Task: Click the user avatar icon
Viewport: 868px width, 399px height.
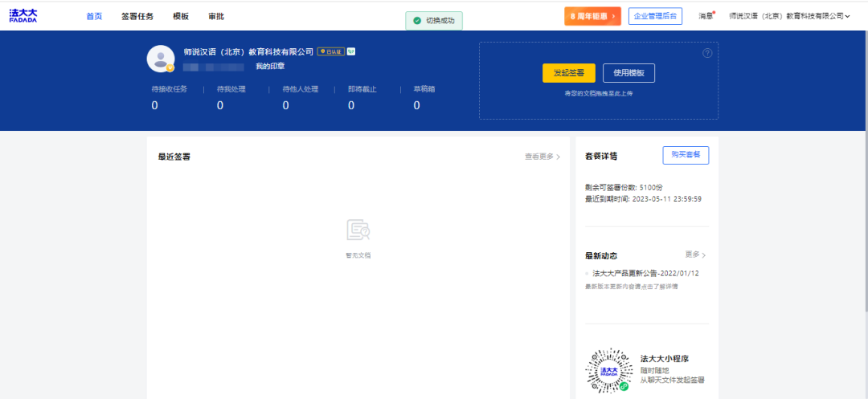Action: pyautogui.click(x=161, y=59)
